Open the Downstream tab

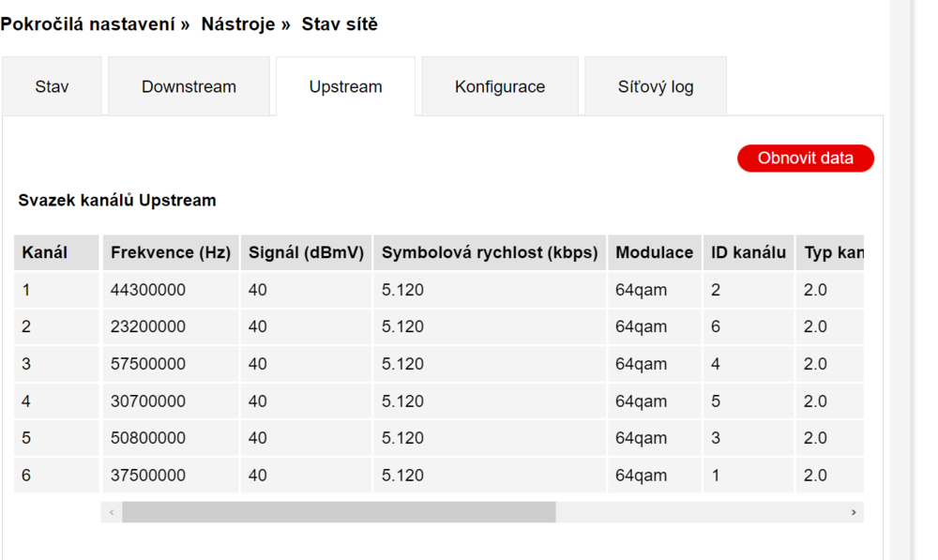(x=189, y=87)
